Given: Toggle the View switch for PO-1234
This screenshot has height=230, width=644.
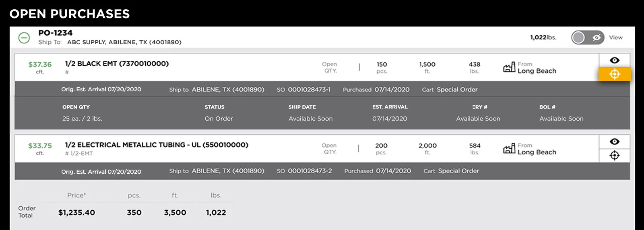Looking at the screenshot, I should point(588,38).
